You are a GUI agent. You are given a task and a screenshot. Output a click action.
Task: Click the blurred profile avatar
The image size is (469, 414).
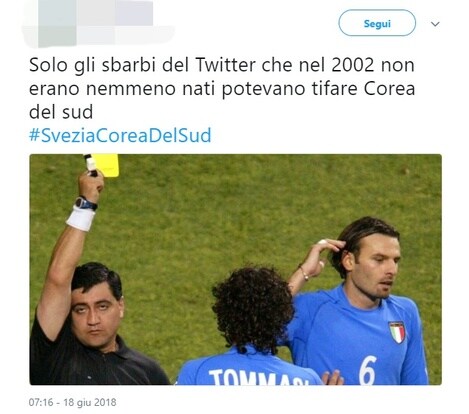[x=52, y=23]
